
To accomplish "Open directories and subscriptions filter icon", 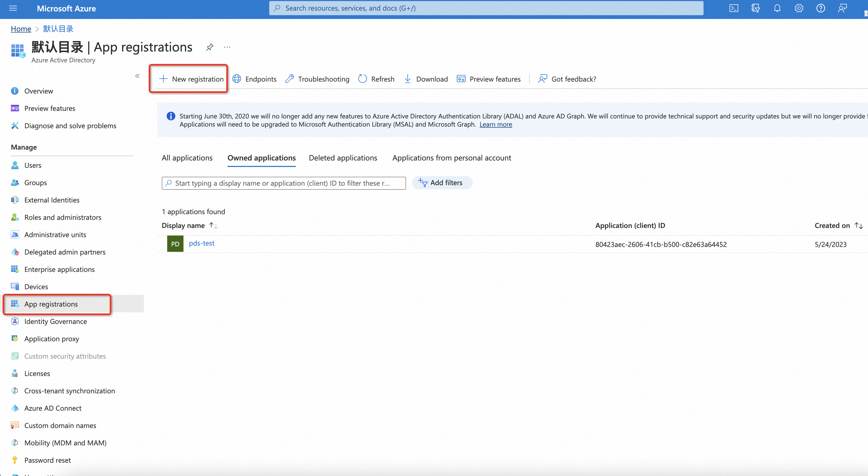I will click(x=755, y=8).
